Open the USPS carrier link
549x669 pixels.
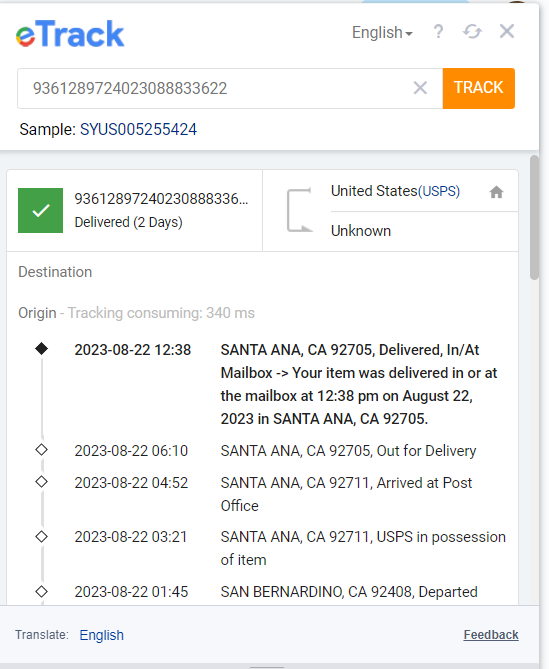pyautogui.click(x=439, y=191)
